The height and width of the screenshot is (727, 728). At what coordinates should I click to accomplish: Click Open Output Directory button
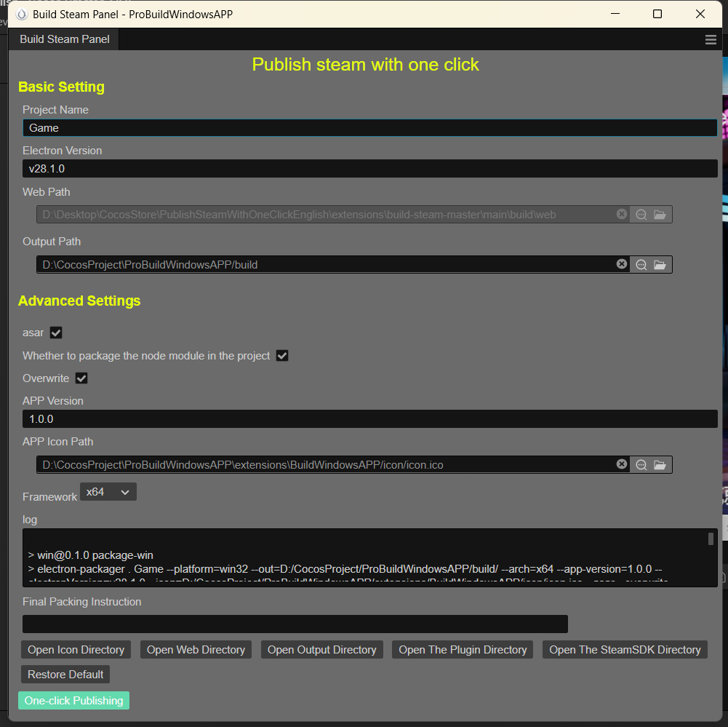321,649
